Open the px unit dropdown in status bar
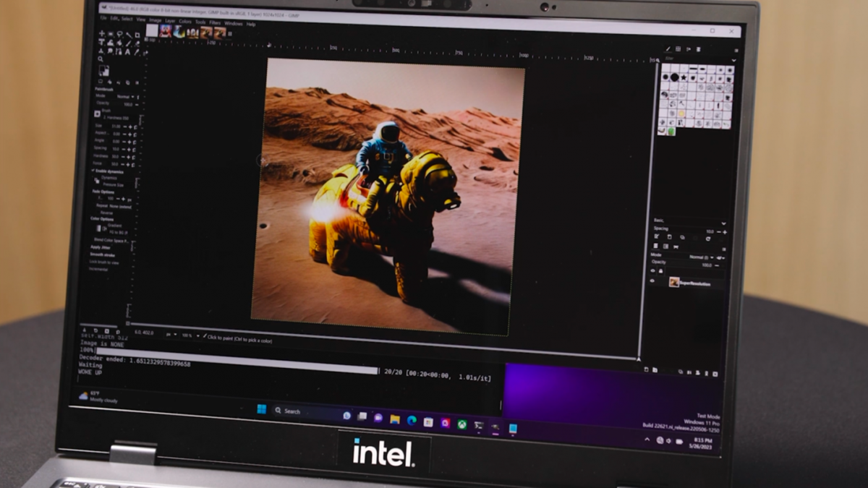The image size is (868, 488). click(171, 334)
